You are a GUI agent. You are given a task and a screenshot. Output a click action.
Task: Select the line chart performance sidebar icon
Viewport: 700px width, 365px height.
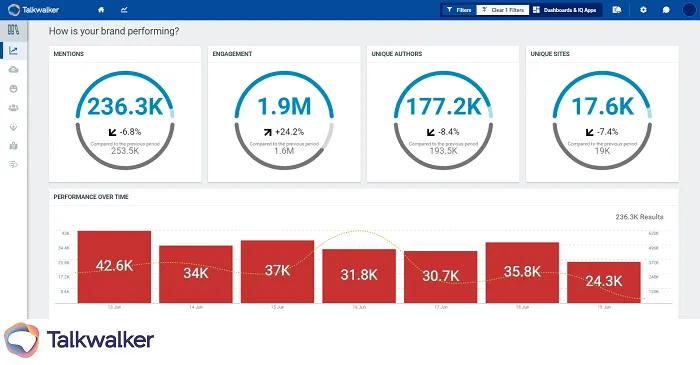click(13, 50)
